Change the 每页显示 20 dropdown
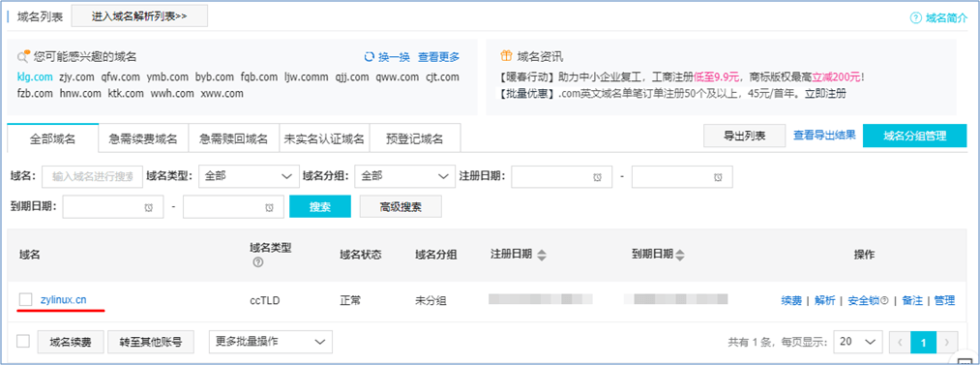The height and width of the screenshot is (365, 980). (857, 343)
